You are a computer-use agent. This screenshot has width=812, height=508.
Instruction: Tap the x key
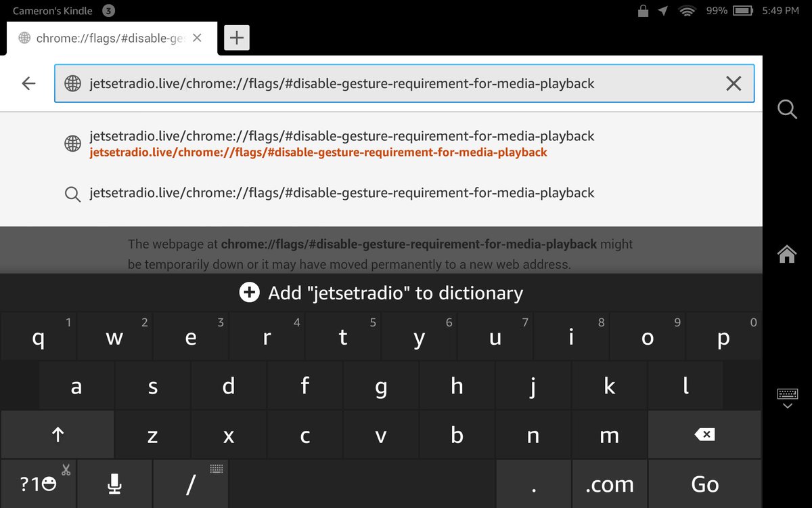(x=229, y=436)
